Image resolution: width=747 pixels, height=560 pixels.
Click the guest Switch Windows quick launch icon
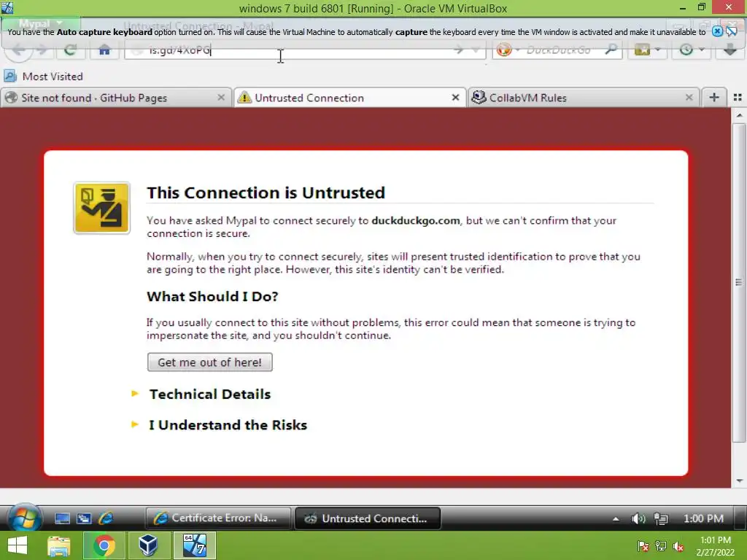(85, 518)
